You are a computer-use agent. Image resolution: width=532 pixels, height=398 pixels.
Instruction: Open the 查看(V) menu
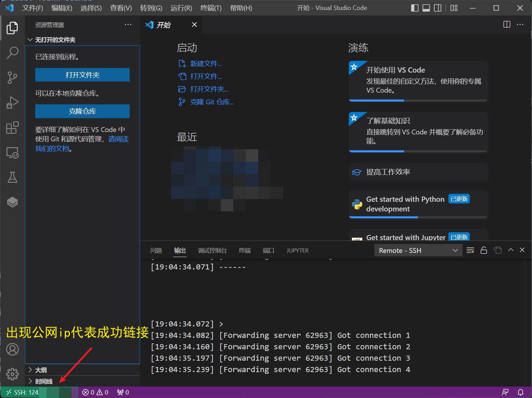point(121,8)
